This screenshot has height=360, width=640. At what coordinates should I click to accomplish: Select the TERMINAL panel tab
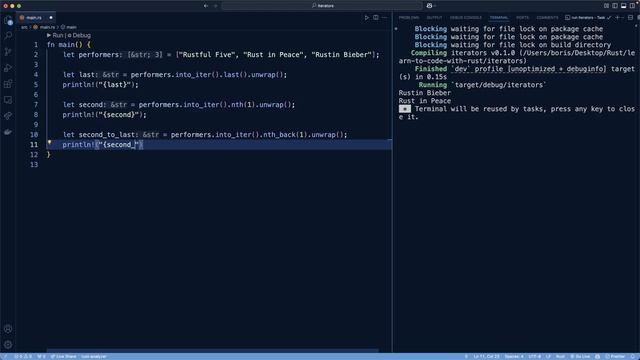(x=499, y=18)
